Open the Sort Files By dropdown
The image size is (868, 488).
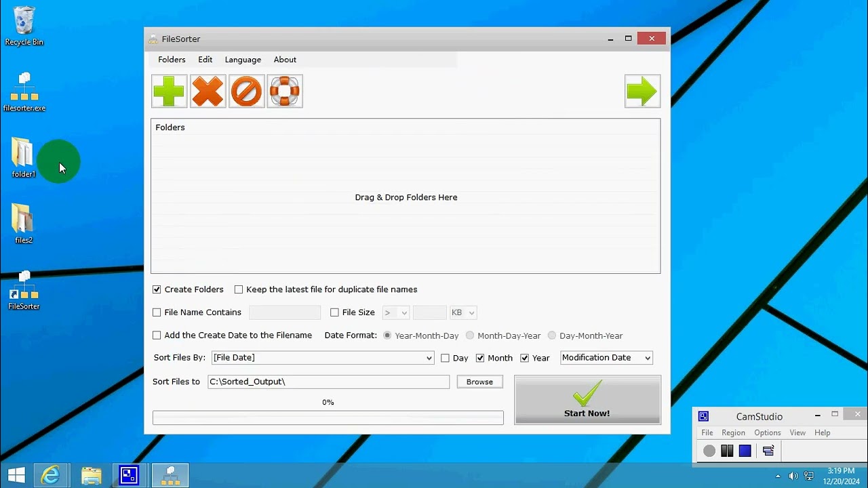(323, 358)
